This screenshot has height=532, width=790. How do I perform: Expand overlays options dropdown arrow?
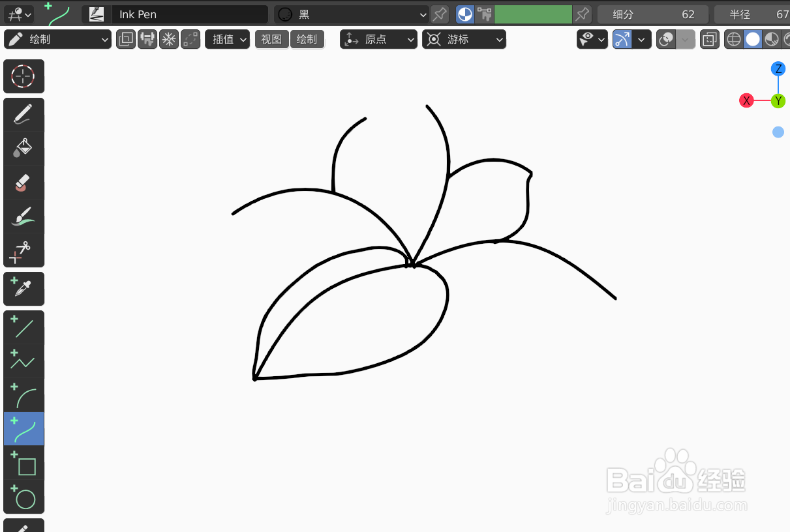686,39
